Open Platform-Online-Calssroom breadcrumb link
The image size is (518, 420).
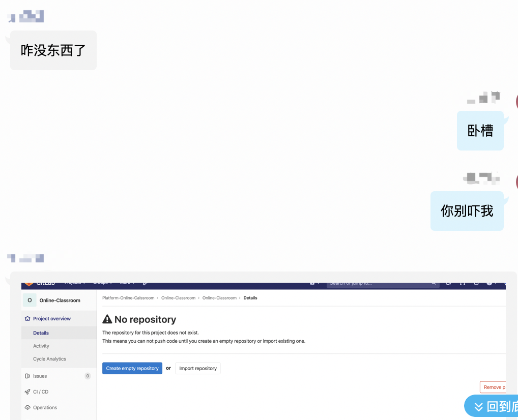(128, 298)
